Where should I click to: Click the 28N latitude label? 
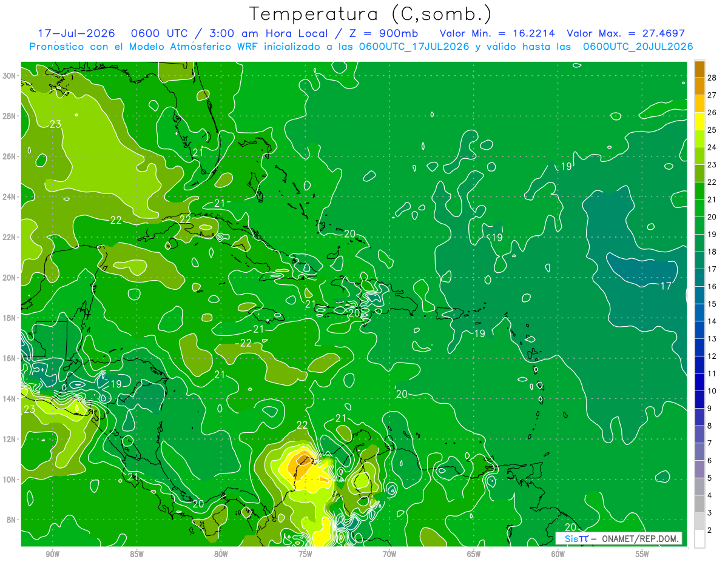(x=9, y=116)
